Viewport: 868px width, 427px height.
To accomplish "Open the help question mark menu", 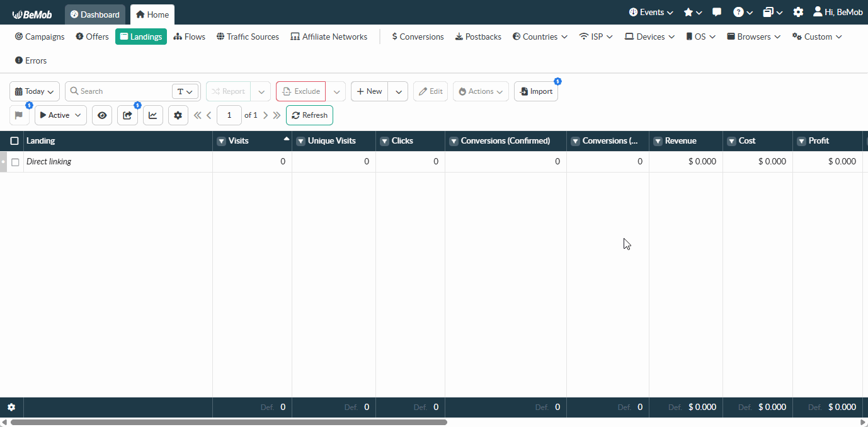I will pyautogui.click(x=743, y=13).
